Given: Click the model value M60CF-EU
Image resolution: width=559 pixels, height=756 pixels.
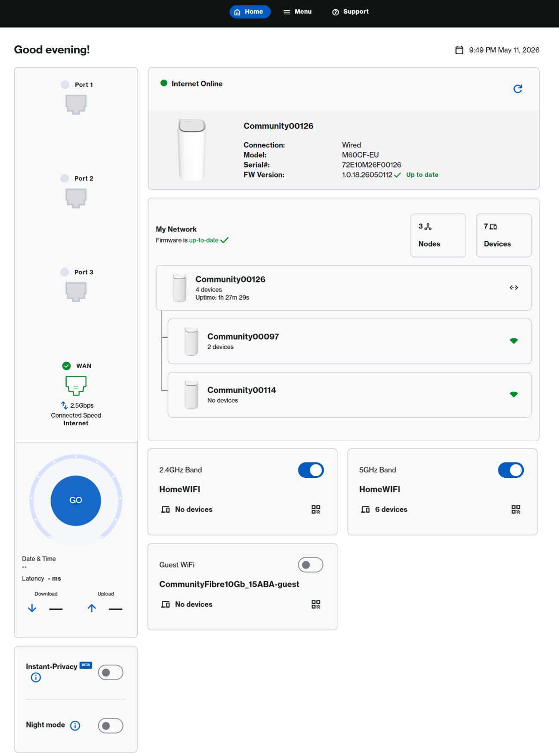Looking at the screenshot, I should tap(360, 155).
